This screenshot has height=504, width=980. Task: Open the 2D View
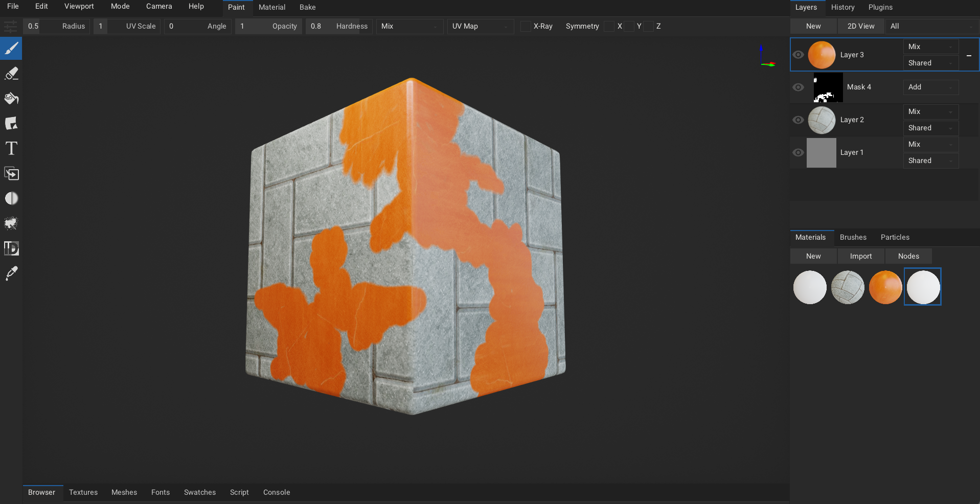861,26
